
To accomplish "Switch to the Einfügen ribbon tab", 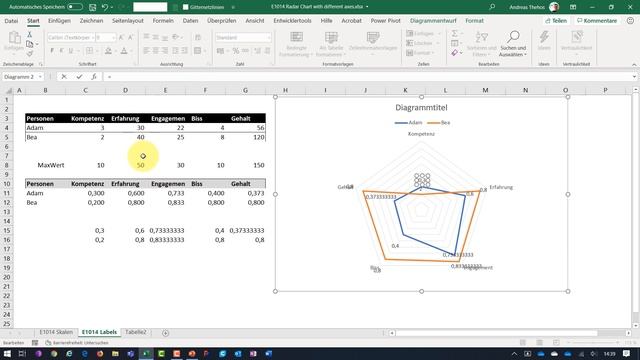I will click(59, 20).
